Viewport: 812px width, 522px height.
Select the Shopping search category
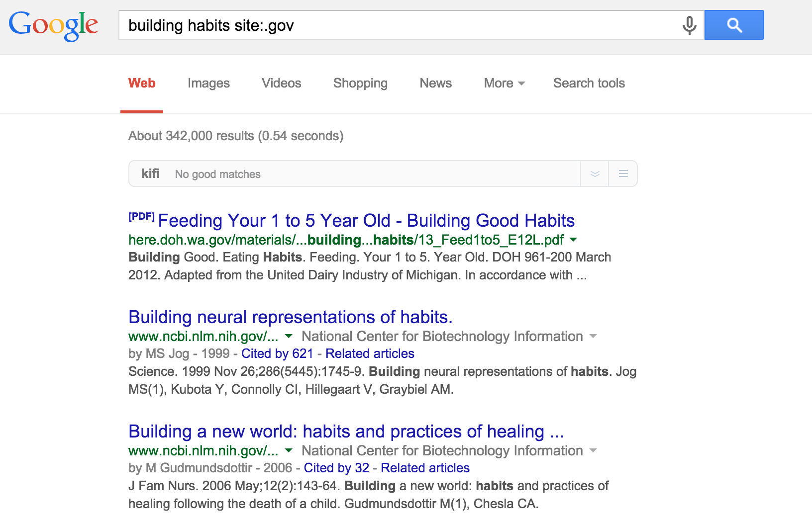coord(360,83)
